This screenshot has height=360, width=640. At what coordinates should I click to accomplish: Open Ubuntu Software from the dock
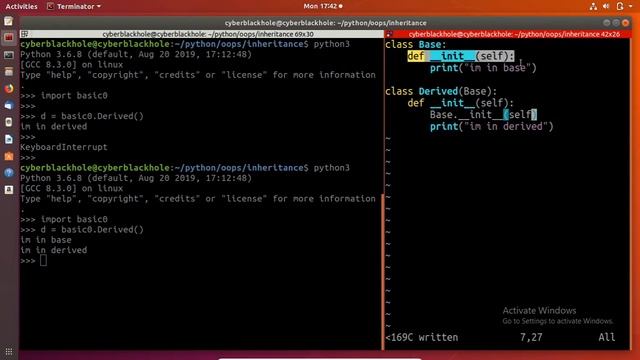pos(9,156)
